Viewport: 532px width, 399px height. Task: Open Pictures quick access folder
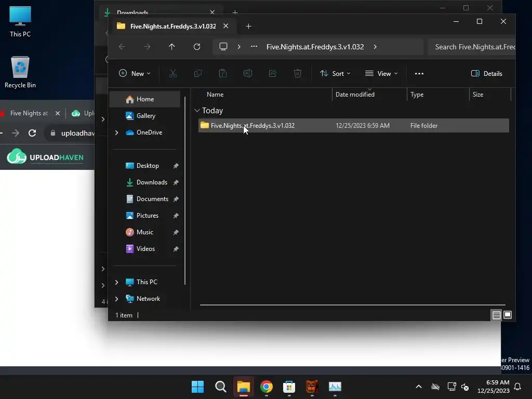(147, 216)
